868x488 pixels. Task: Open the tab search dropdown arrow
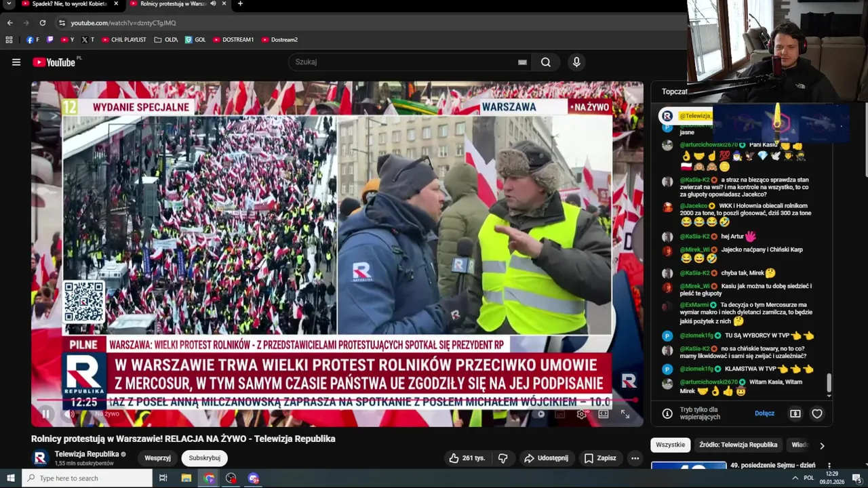pyautogui.click(x=9, y=4)
